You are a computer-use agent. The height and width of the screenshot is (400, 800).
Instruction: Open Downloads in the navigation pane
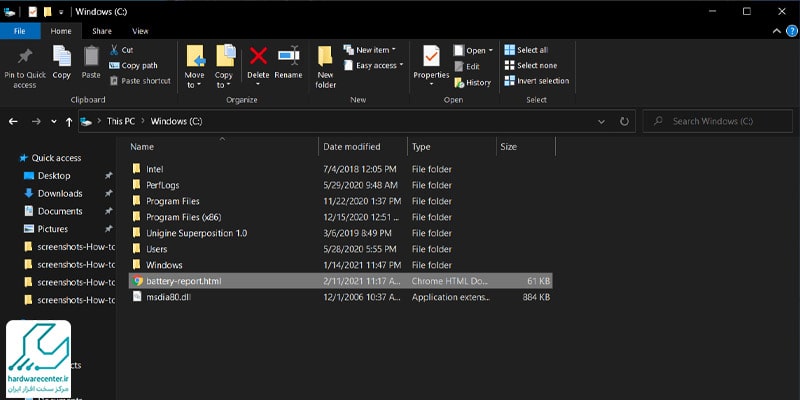tap(53, 193)
